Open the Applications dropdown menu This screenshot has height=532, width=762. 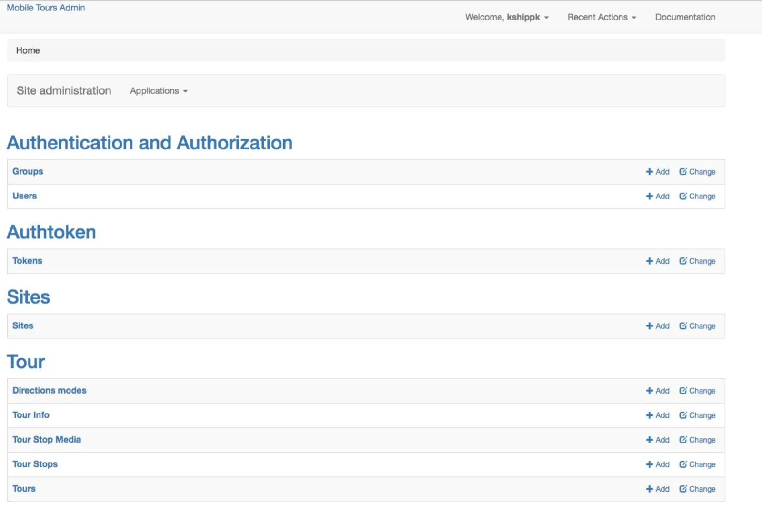(159, 91)
